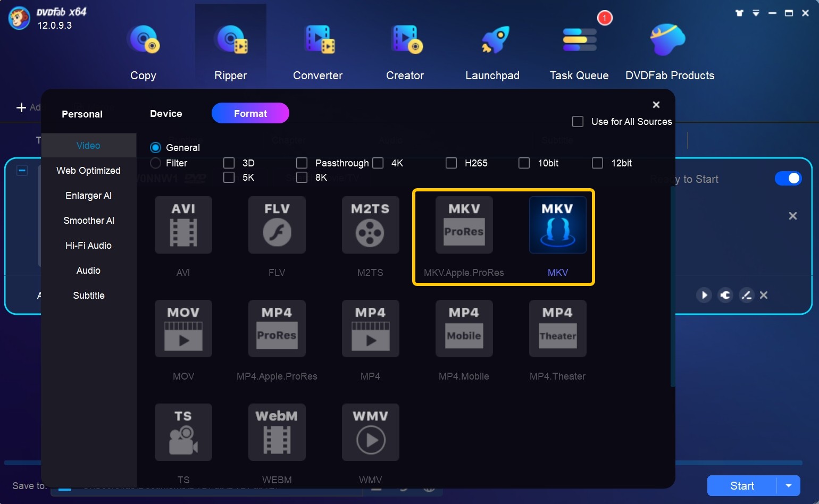Open the Creator module
Viewport: 819px width, 504px height.
[x=405, y=52]
